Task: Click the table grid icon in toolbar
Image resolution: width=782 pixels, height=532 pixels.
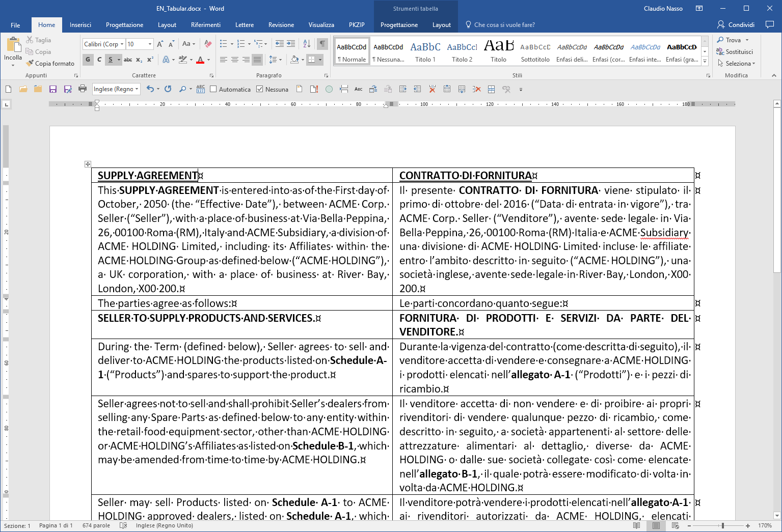Action: (491, 89)
